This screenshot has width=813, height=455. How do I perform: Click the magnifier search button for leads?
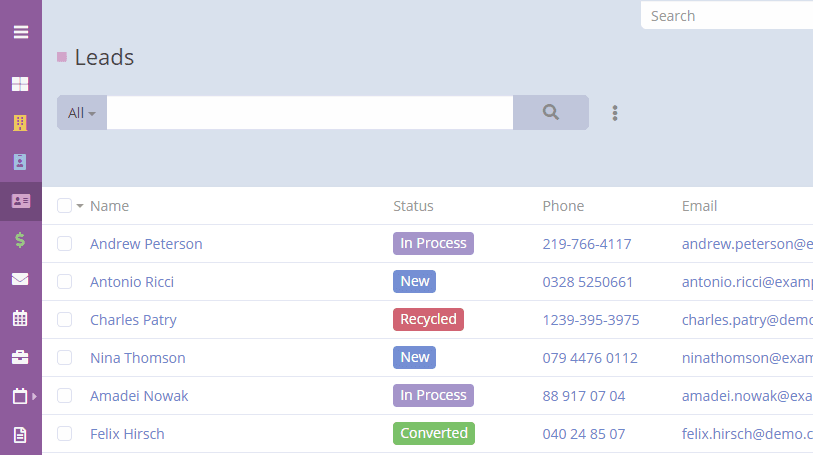click(x=550, y=113)
